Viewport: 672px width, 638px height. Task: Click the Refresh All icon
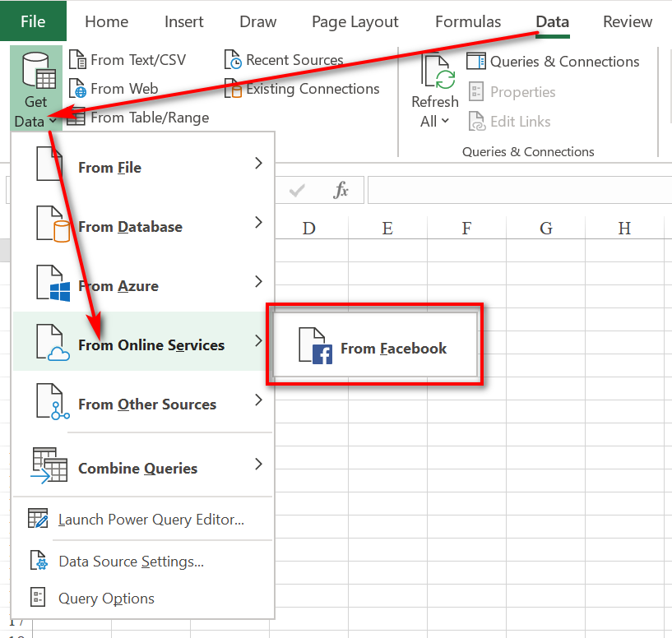coord(434,78)
